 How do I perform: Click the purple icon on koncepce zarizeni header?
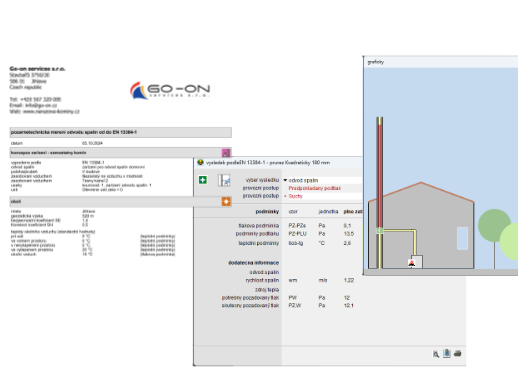tap(226, 153)
